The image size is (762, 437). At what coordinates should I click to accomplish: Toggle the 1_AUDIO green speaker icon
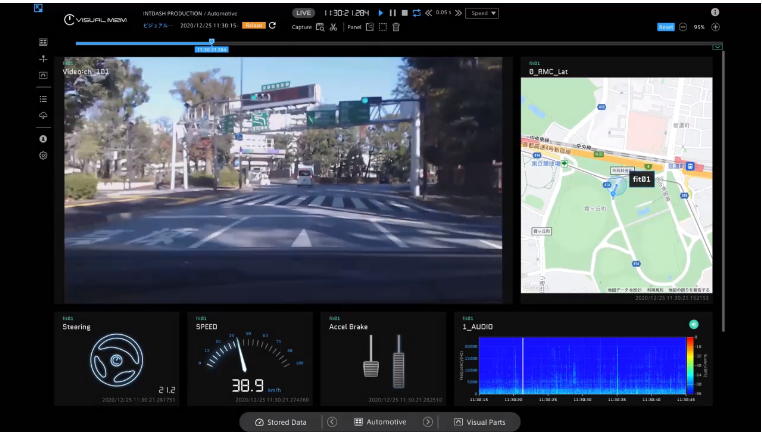click(x=693, y=324)
